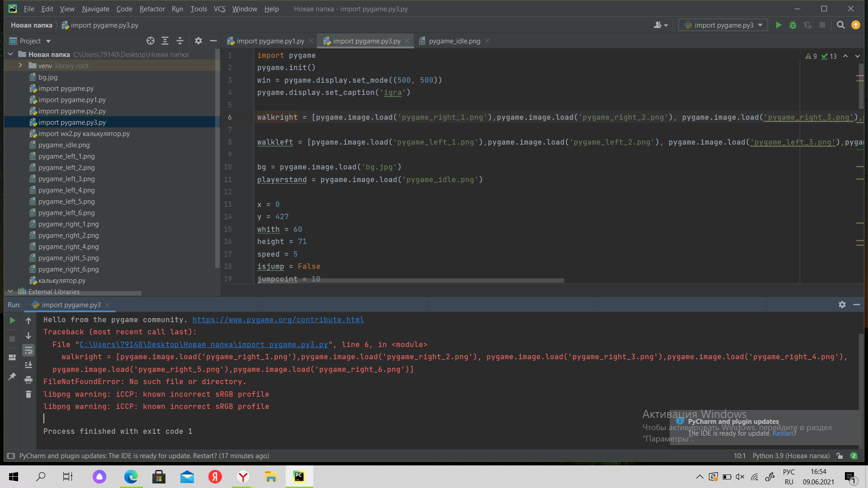The height and width of the screenshot is (488, 868).
Task: Click the volume muted tray icon
Action: 740,477
